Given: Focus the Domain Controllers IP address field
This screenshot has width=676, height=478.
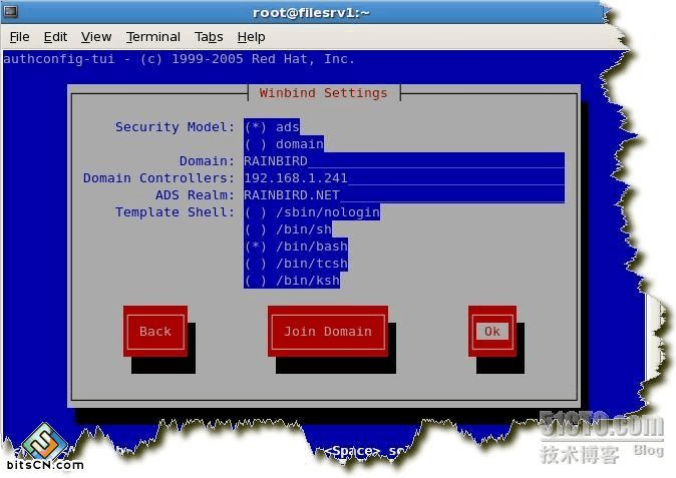Looking at the screenshot, I should pyautogui.click(x=403, y=178).
